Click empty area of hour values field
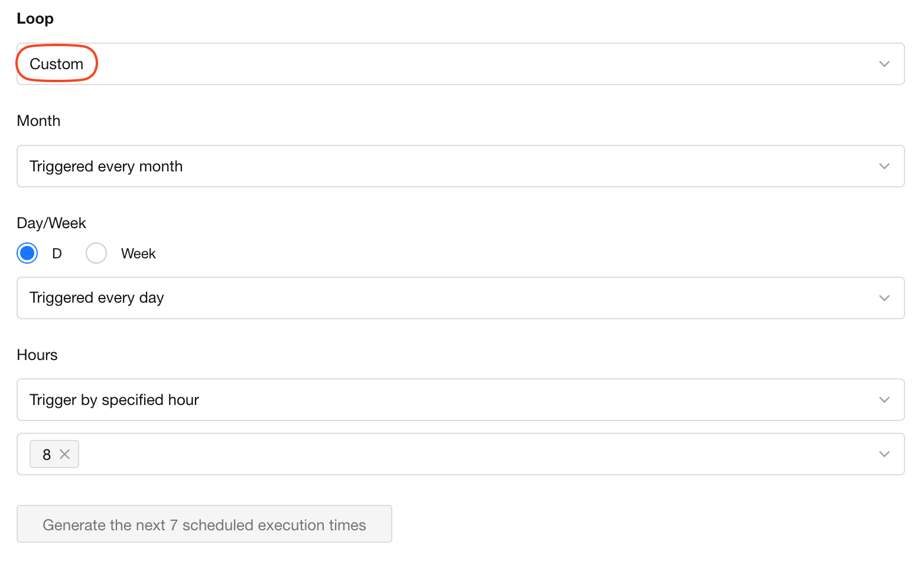The image size is (924, 564). point(473,454)
